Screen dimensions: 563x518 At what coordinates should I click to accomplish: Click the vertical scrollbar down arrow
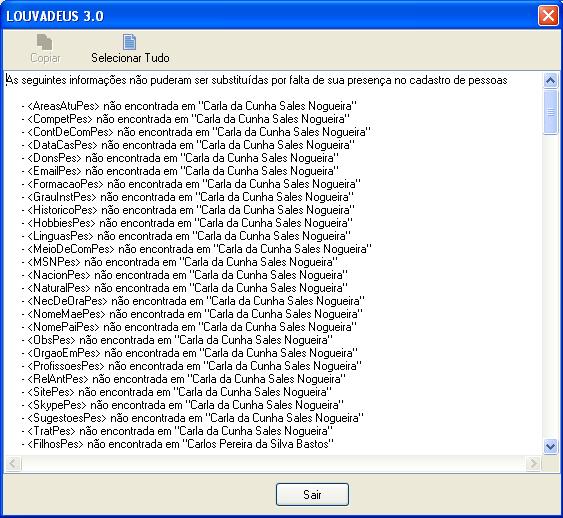(x=550, y=446)
